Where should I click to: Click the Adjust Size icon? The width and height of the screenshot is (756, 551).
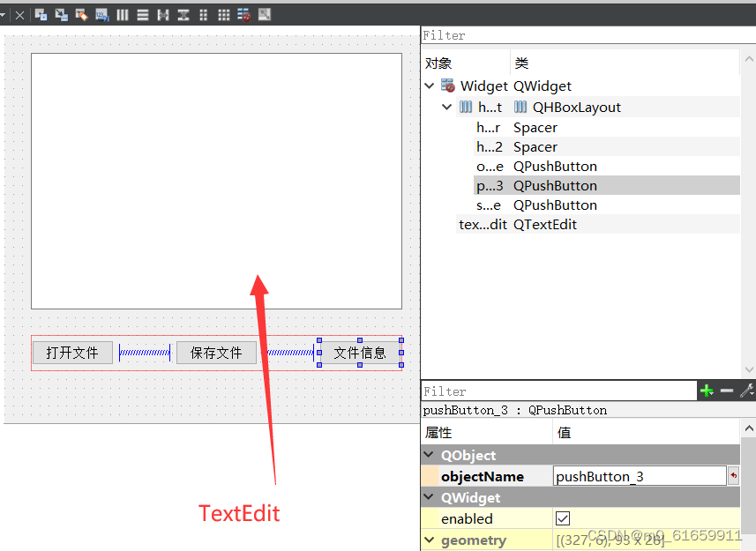(263, 14)
